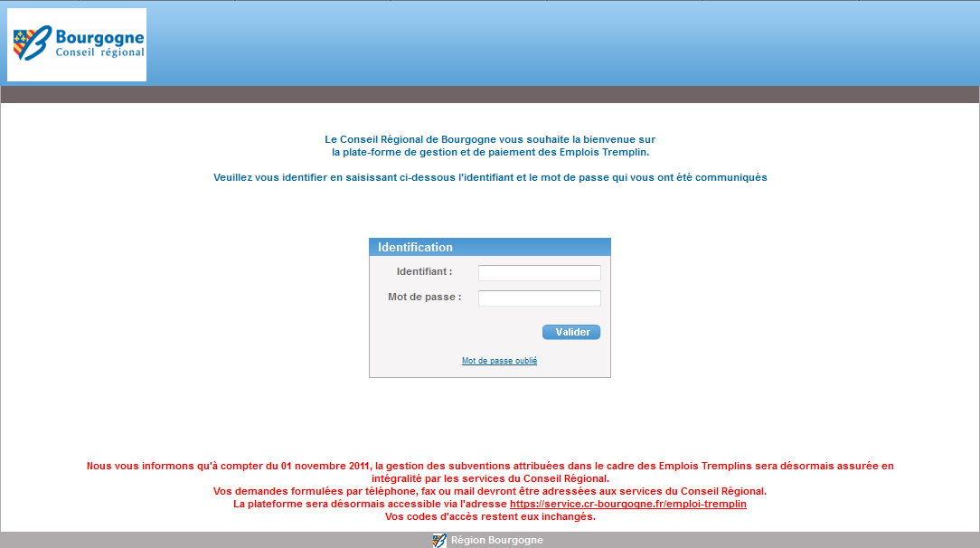Focus the Mot de passe input field
Viewport: 980px width, 548px height.
tap(539, 298)
